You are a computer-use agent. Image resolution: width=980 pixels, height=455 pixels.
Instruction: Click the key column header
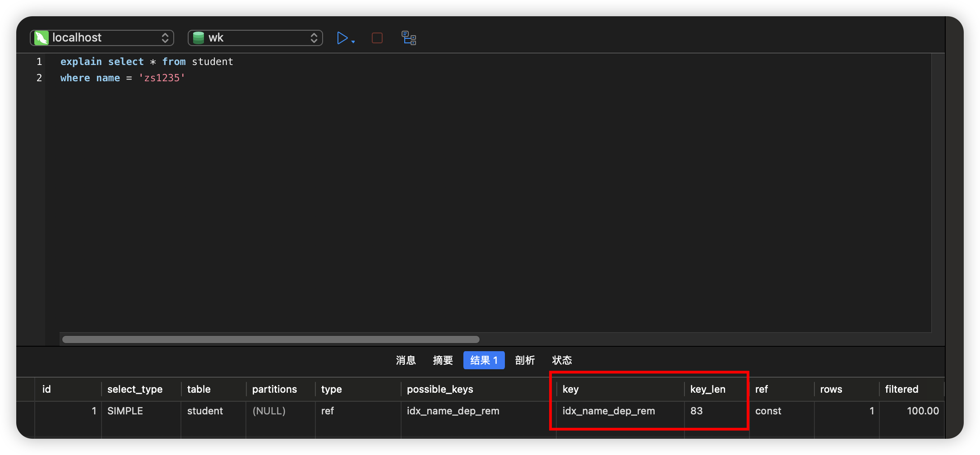(620, 389)
